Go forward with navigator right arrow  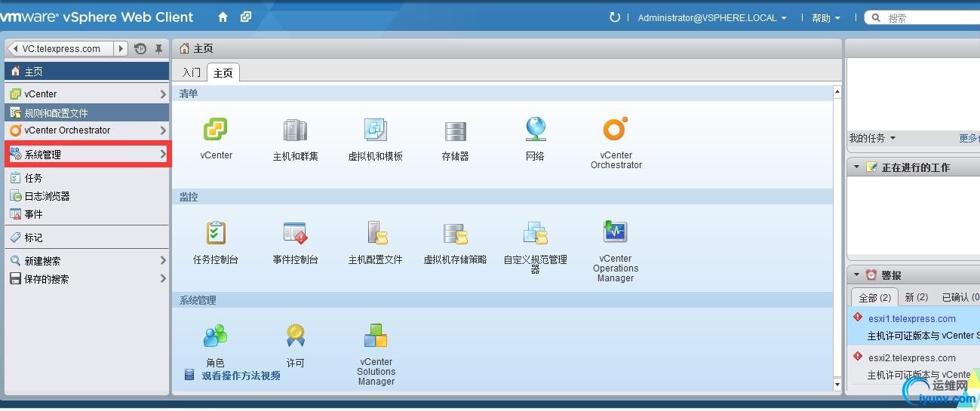click(121, 48)
